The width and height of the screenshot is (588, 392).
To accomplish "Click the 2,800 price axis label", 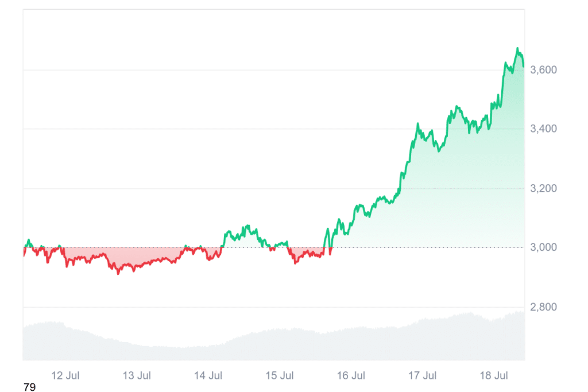I will pos(543,307).
